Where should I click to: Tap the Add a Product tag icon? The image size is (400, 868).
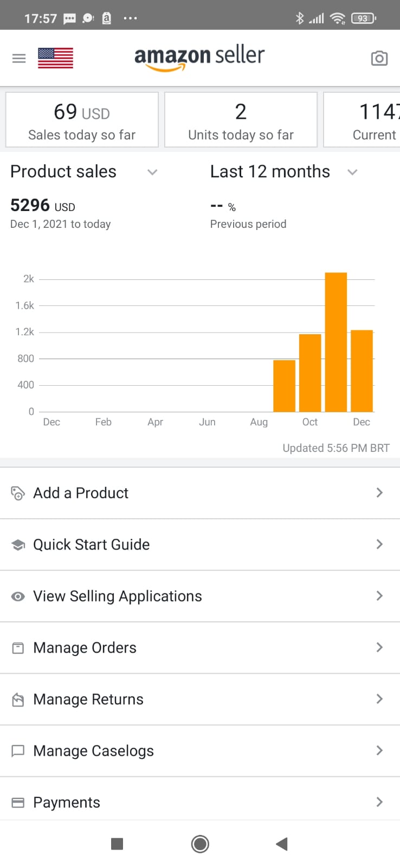(x=18, y=493)
